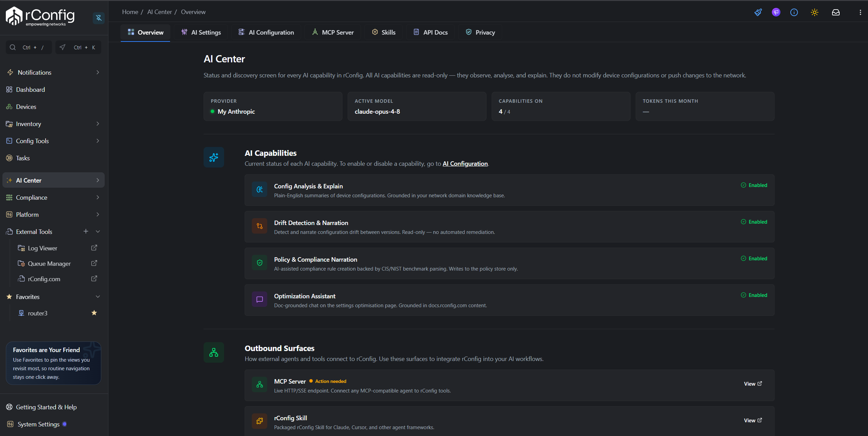Click Enabled status for Drift Detection
The height and width of the screenshot is (436, 868).
click(x=754, y=222)
